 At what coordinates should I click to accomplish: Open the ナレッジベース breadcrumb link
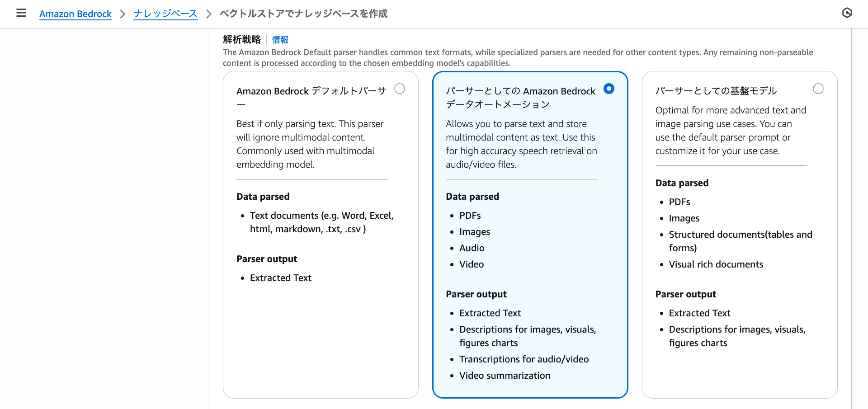[x=165, y=14]
